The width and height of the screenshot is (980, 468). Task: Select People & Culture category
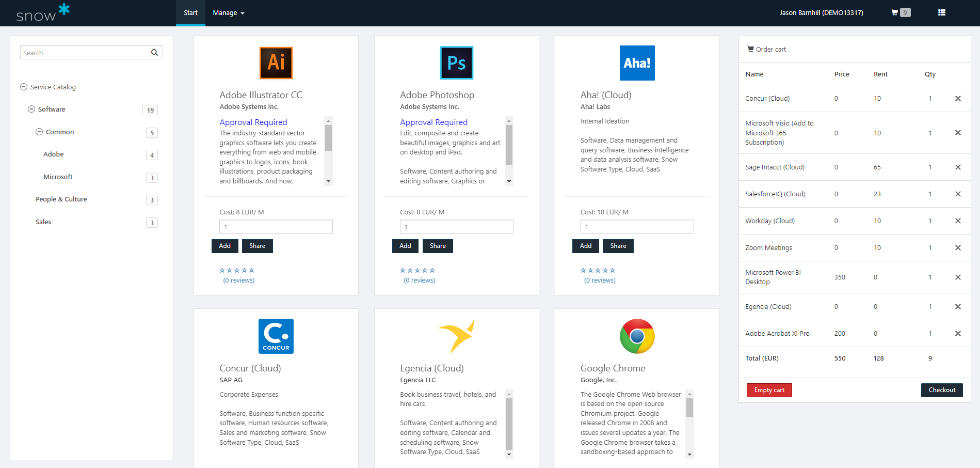pyautogui.click(x=61, y=199)
